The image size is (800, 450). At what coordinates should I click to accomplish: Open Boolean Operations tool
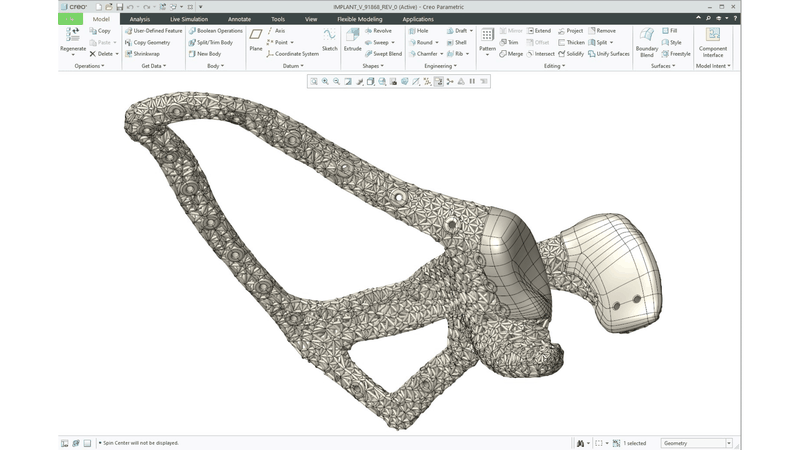tap(215, 31)
